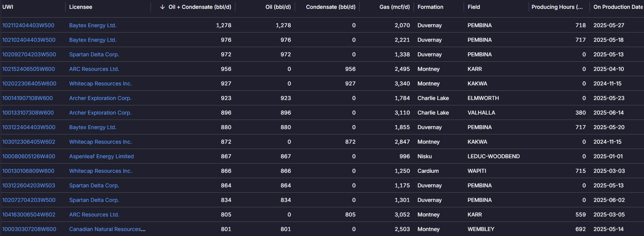Sort by Licensee column header
The width and height of the screenshot is (644, 236).
(81, 7)
